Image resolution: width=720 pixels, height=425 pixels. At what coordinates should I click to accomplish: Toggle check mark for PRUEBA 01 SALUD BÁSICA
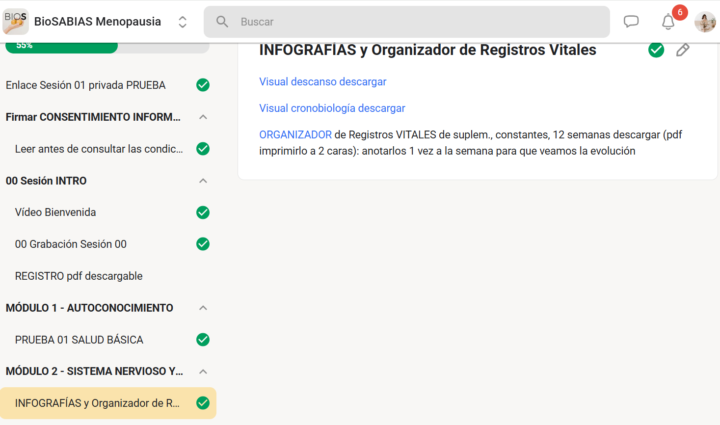click(x=203, y=340)
